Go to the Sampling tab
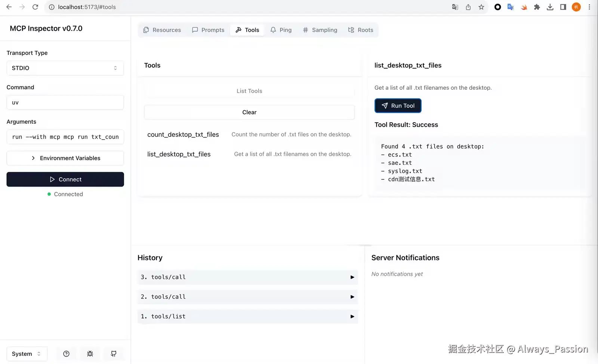The height and width of the screenshot is (364, 598). point(320,30)
